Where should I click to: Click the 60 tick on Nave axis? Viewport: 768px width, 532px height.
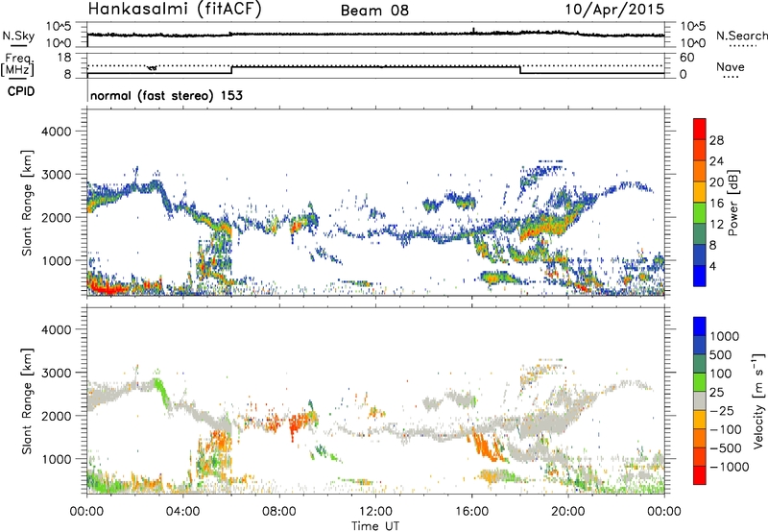tap(686, 58)
